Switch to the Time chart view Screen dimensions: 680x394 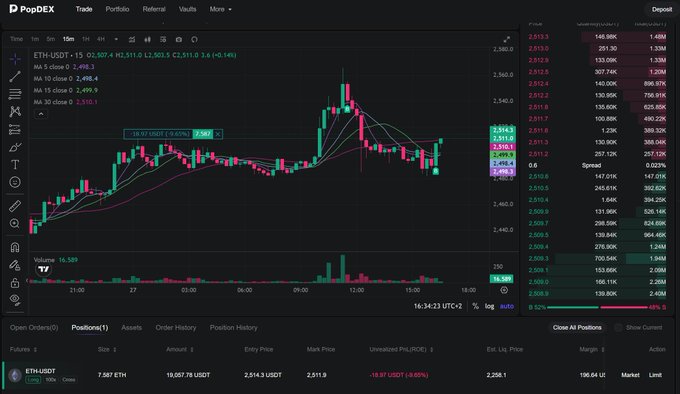click(x=16, y=39)
